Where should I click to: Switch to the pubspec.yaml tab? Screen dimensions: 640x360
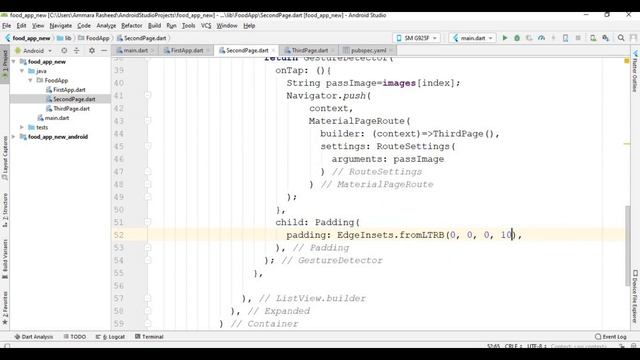(x=368, y=51)
